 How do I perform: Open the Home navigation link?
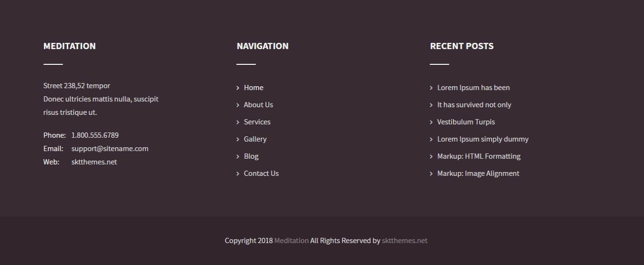[253, 88]
